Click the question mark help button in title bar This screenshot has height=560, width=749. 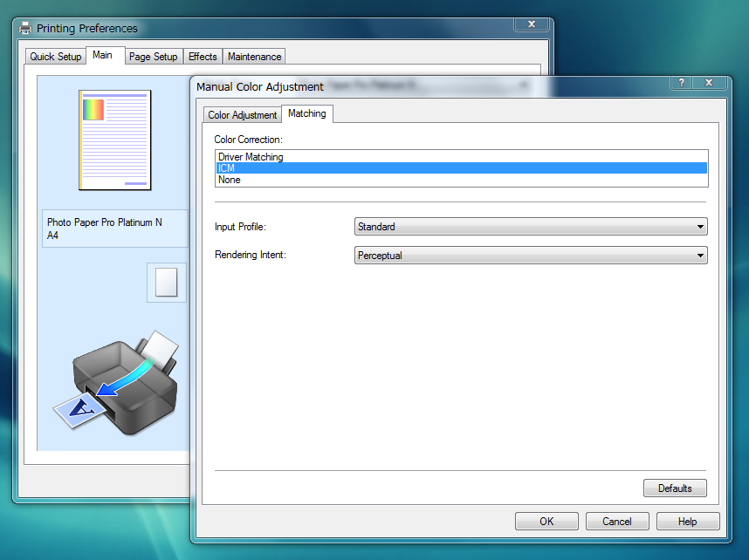(681, 82)
